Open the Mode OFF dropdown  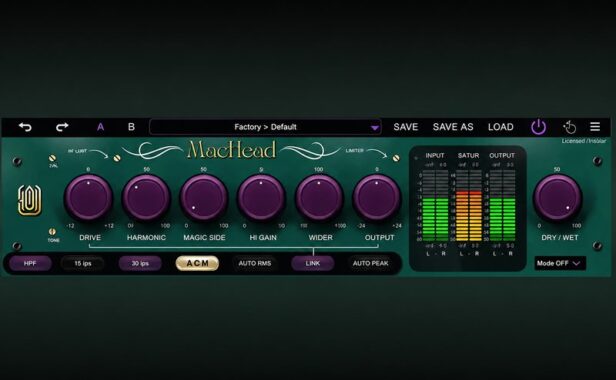(560, 263)
